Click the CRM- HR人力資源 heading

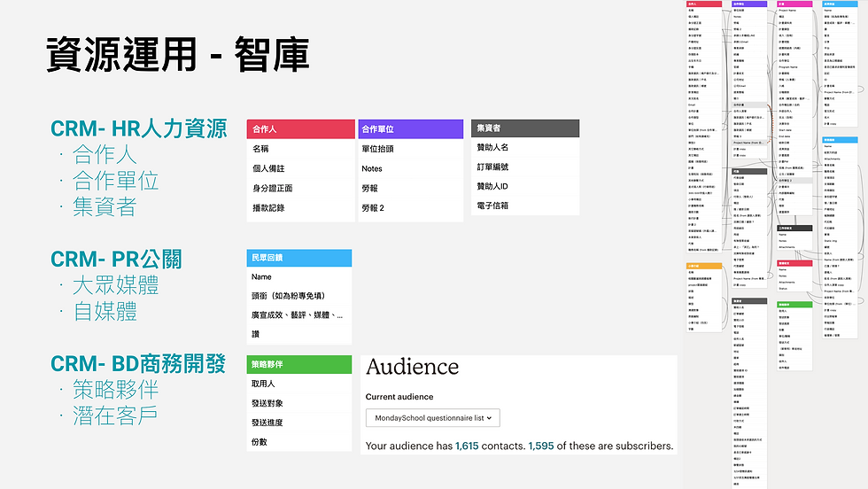click(x=138, y=128)
